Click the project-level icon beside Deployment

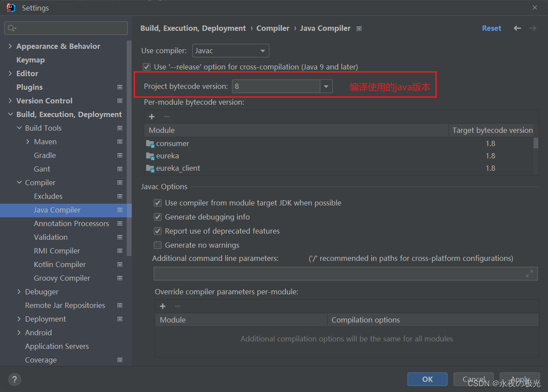point(120,319)
